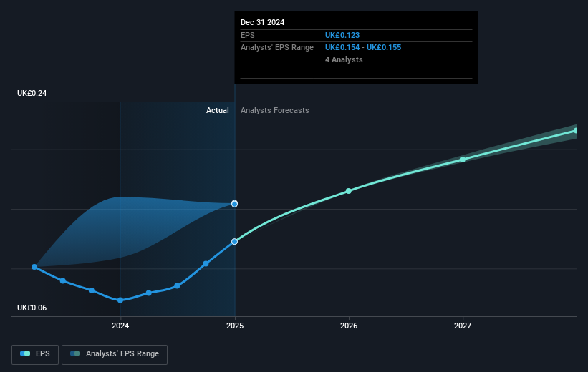588x372 pixels.
Task: Select the lowest EPS point at 2024
Action: click(120, 300)
